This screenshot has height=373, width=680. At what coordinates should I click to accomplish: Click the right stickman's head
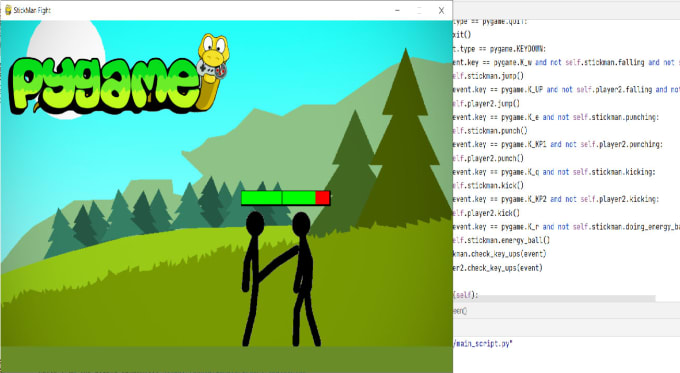[x=301, y=224]
